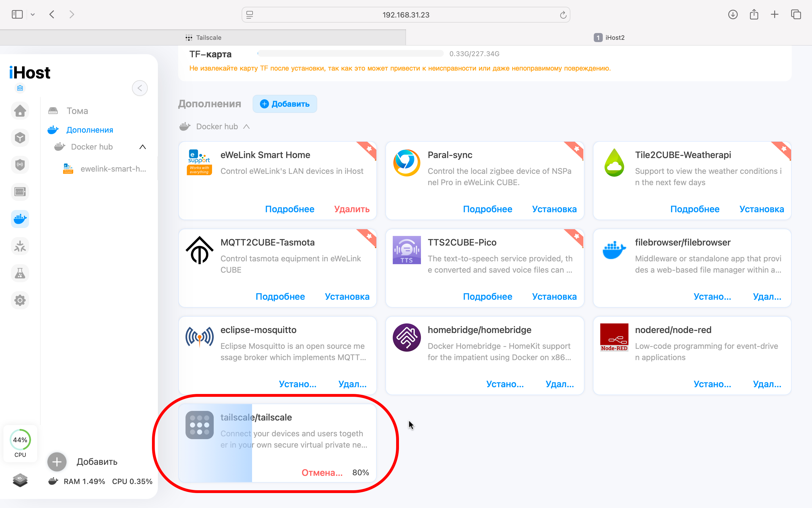Reload the page in Safari
This screenshot has height=508, width=812.
563,15
